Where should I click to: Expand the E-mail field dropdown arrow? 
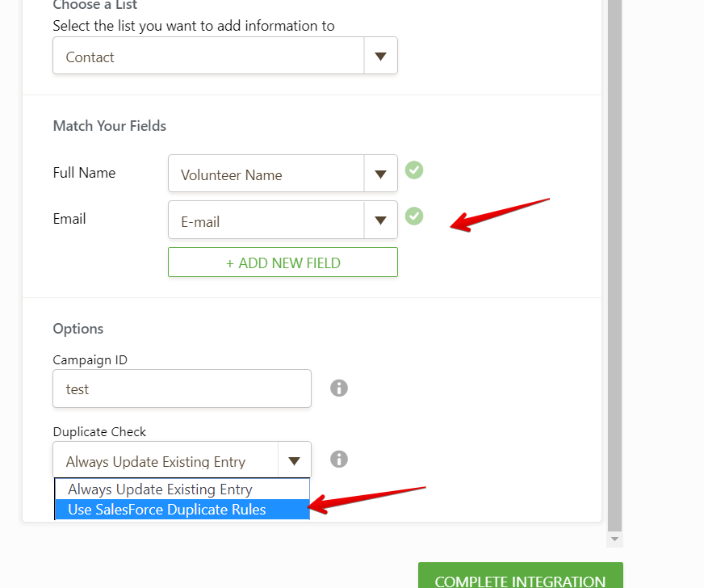pyautogui.click(x=381, y=220)
